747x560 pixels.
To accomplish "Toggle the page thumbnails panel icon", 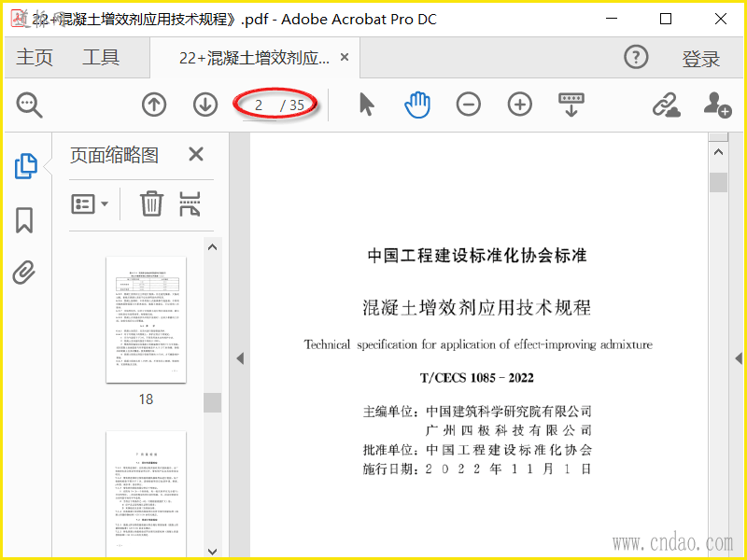I will (x=26, y=166).
